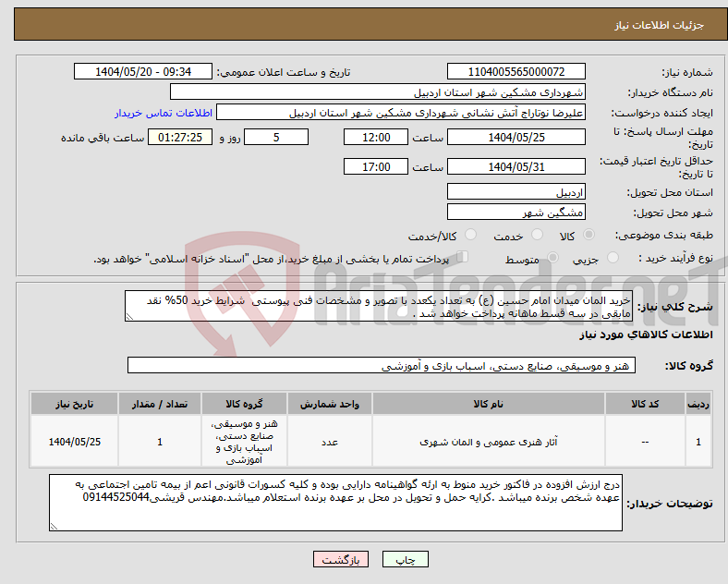This screenshot has width=728, height=584.
Task: Click the گروه کالا field
Action: (382, 365)
